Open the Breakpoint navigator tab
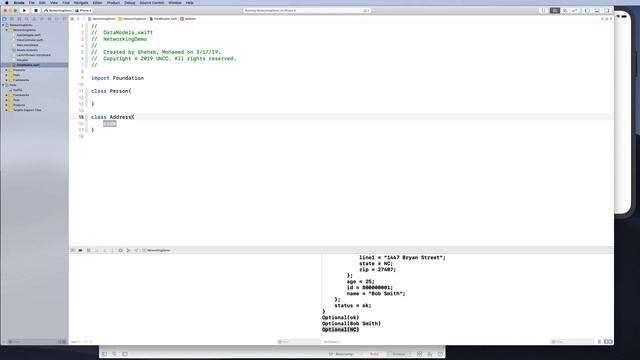This screenshot has width=640, height=360. click(57, 19)
